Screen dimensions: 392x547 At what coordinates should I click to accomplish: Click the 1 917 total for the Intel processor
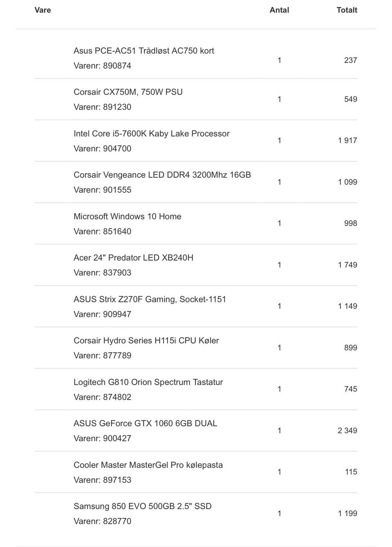click(x=347, y=141)
